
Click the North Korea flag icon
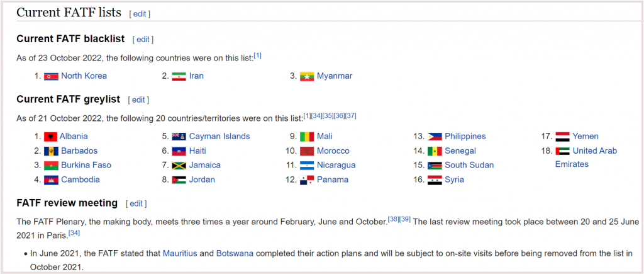pos(51,76)
